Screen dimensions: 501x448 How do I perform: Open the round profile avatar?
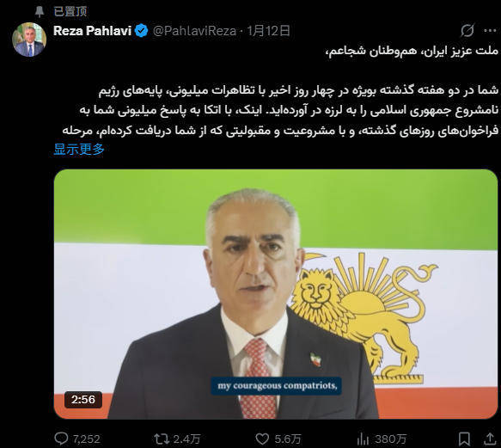tap(29, 40)
